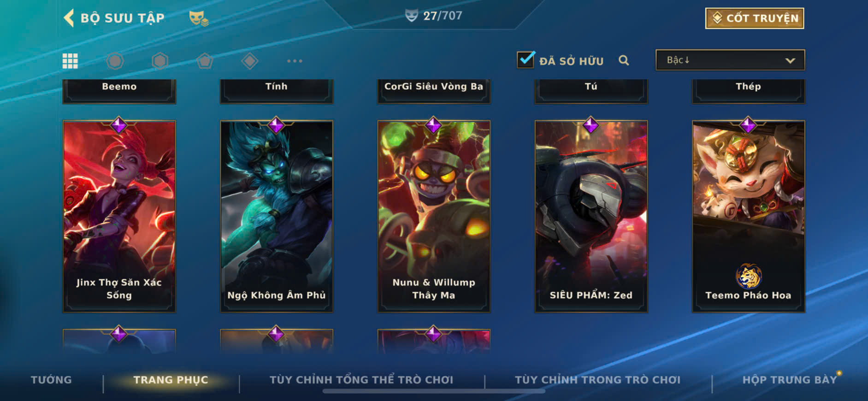This screenshot has height=401, width=868.
Task: Uncheck the Đã Sở Hữu checkbox
Action: pos(526,60)
